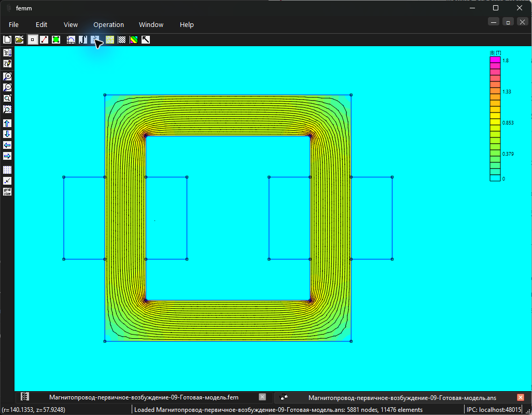Image resolution: width=532 pixels, height=415 pixels.
Task: Pan the view down
Action: (x=7, y=134)
